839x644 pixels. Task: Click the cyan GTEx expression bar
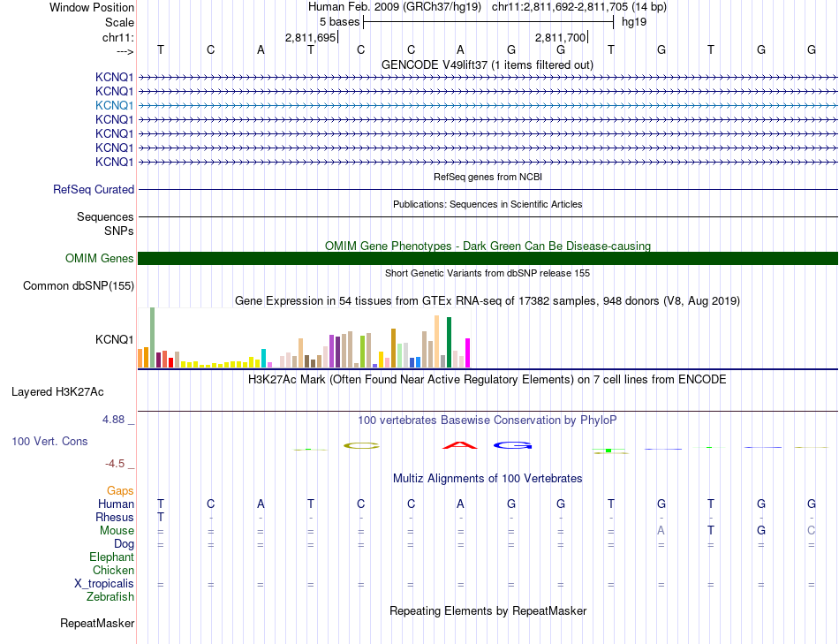click(263, 358)
